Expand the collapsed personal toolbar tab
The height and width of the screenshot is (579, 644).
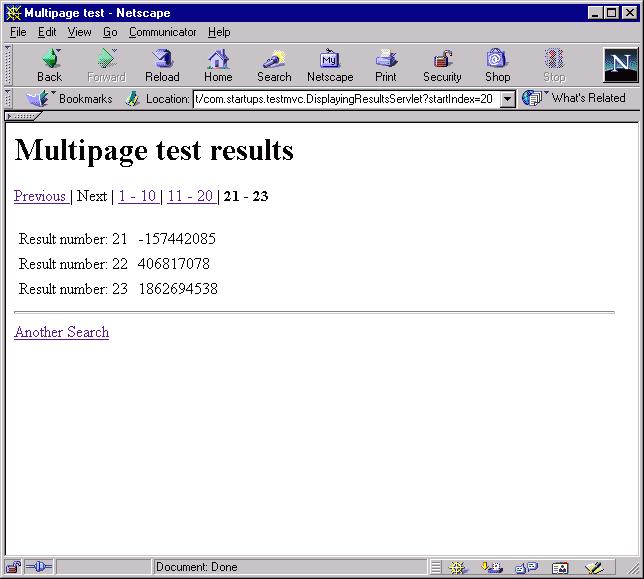click(22, 116)
